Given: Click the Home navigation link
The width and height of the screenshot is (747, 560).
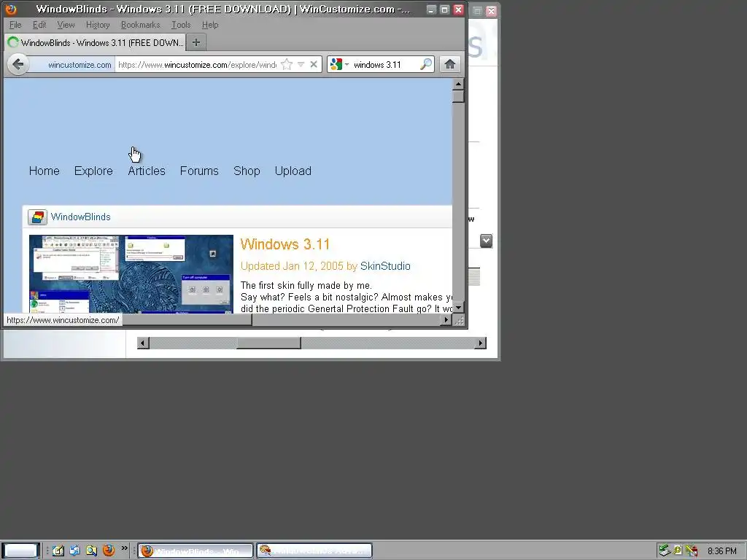Looking at the screenshot, I should [x=44, y=171].
